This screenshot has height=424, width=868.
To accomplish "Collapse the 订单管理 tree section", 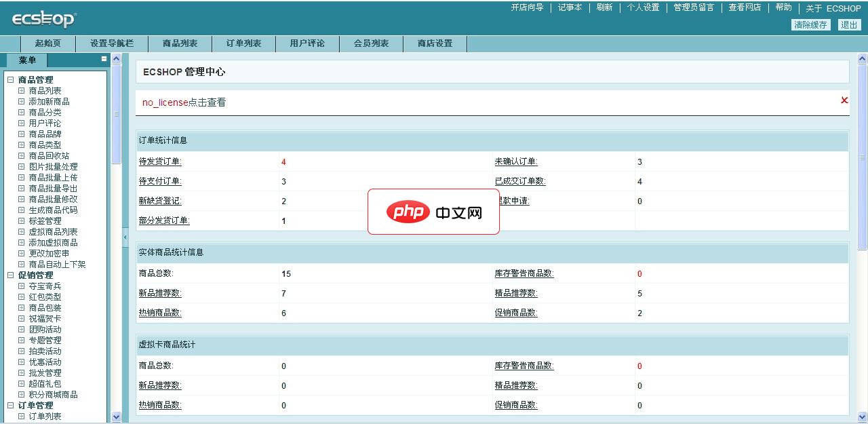I will (x=9, y=405).
